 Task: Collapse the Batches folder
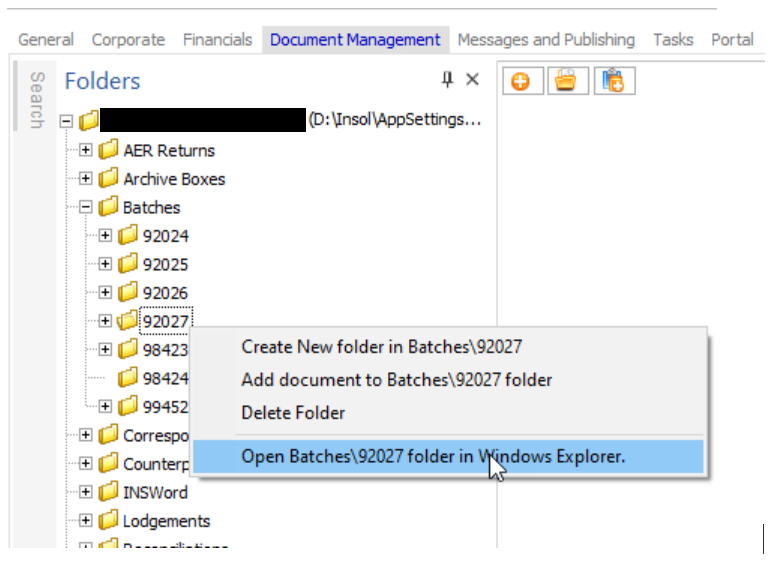pos(86,207)
